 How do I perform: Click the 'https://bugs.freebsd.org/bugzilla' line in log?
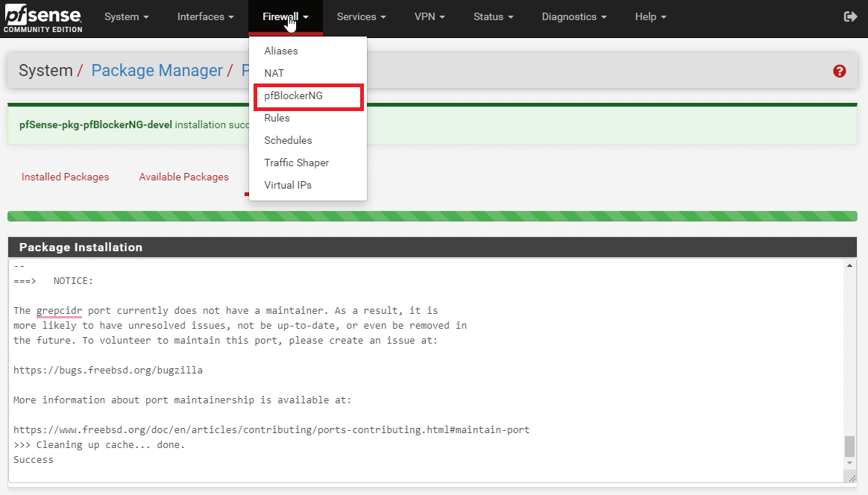point(108,370)
